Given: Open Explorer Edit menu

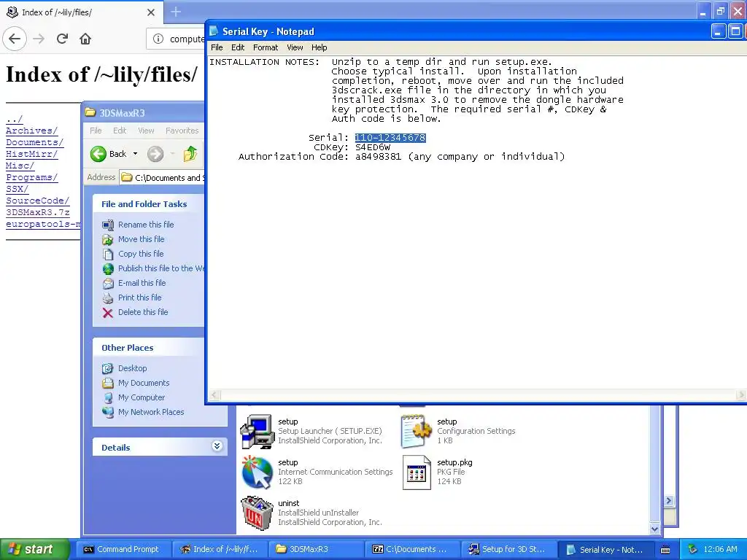Looking at the screenshot, I should tap(120, 131).
